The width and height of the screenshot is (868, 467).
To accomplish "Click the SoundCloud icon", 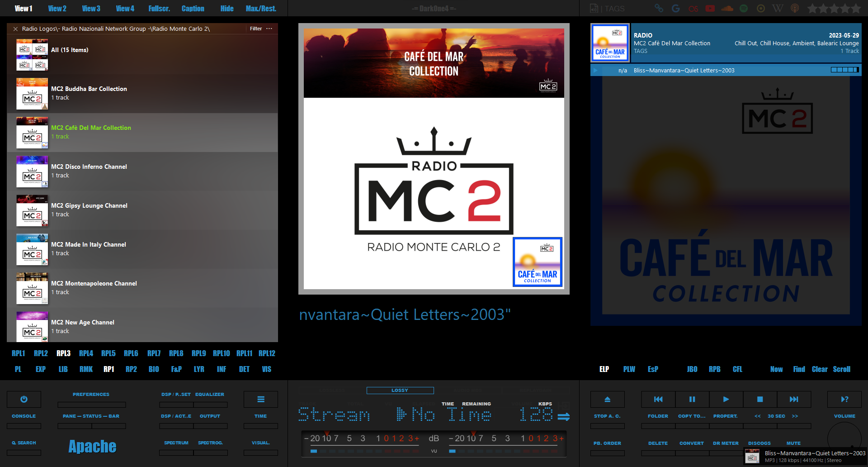I will (727, 8).
